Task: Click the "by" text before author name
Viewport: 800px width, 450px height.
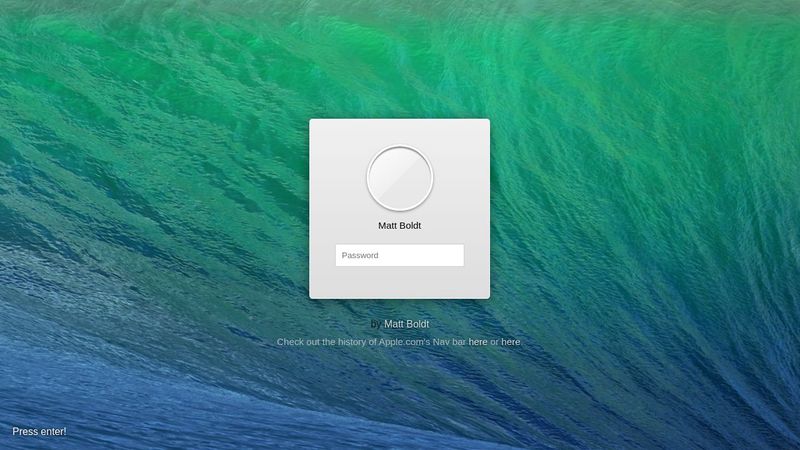Action: point(375,324)
